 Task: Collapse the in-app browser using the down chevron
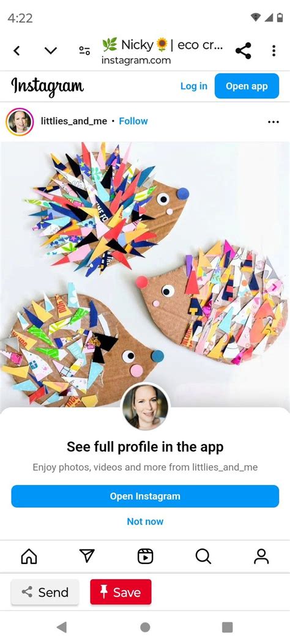(x=51, y=51)
